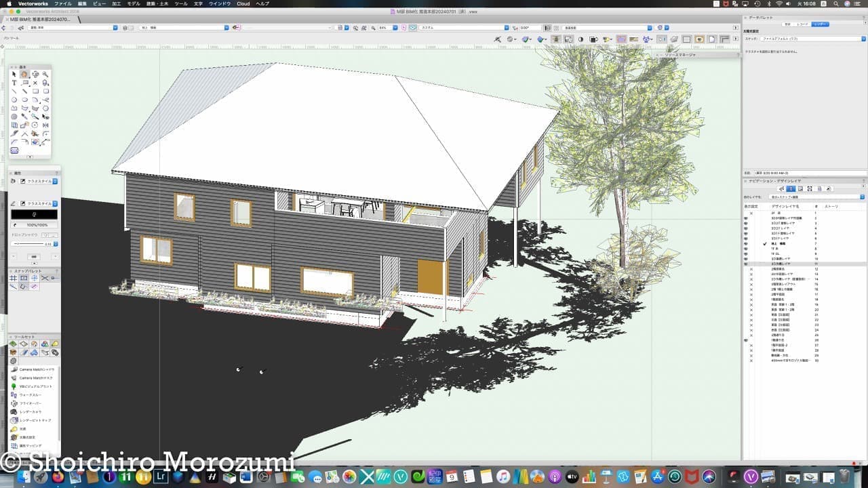Click the black pen color swatch
The image size is (868, 488).
click(34, 214)
